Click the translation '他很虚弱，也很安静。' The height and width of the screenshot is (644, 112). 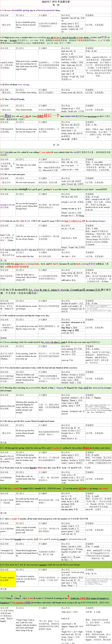tap(49, 182)
